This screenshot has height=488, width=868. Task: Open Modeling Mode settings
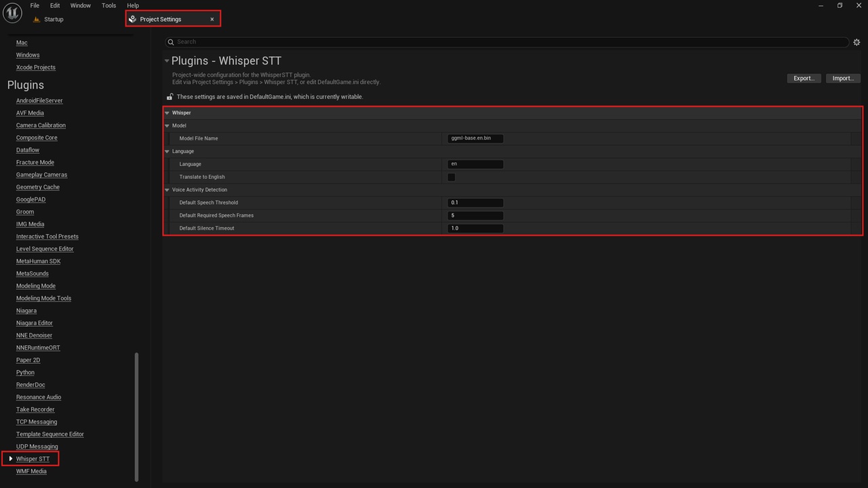(36, 286)
